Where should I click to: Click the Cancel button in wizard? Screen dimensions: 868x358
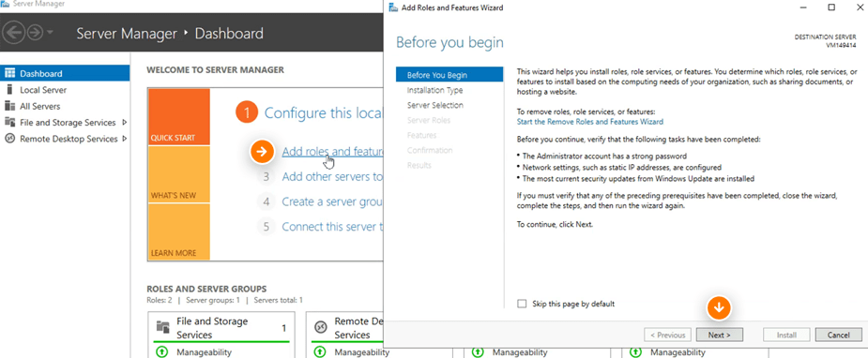(x=838, y=335)
